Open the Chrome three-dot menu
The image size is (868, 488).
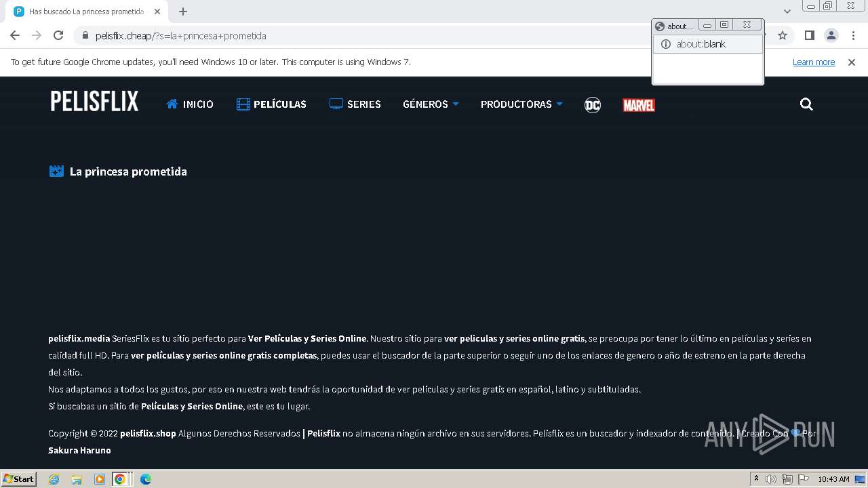pos(853,35)
